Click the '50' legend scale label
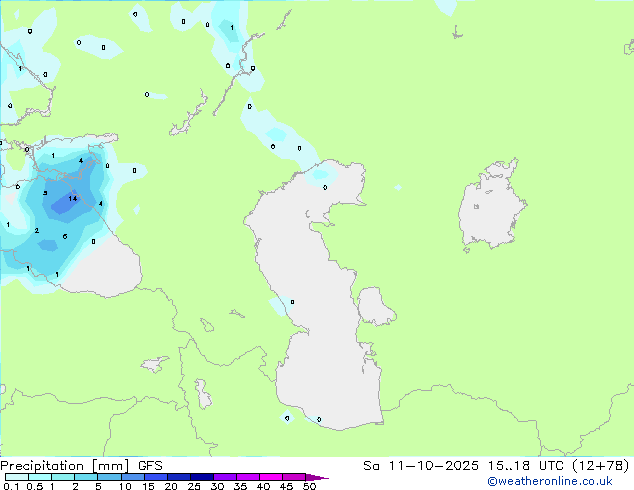Image resolution: width=634 pixels, height=490 pixels. tap(309, 486)
